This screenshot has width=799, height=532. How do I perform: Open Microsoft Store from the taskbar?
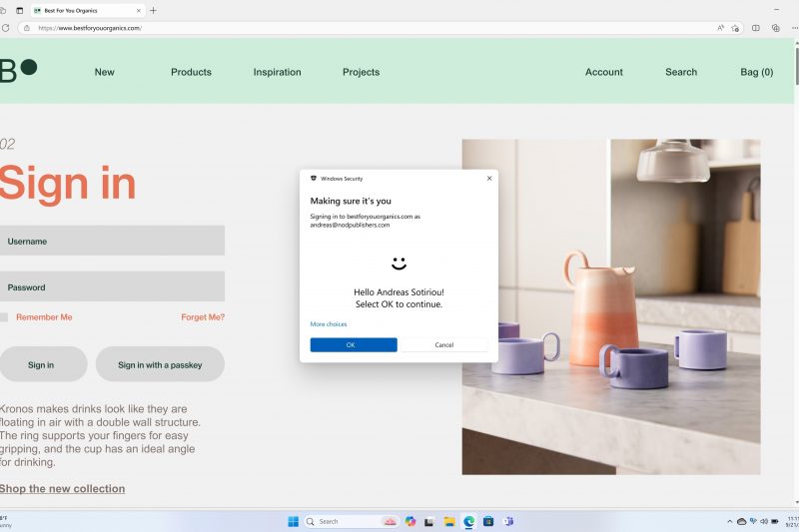coord(488,521)
